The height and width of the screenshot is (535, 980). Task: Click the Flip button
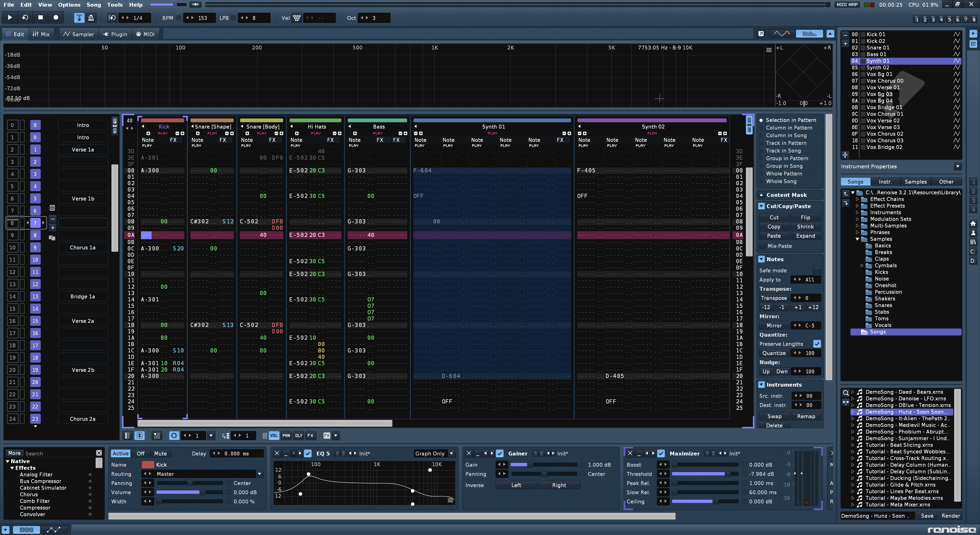coord(805,218)
